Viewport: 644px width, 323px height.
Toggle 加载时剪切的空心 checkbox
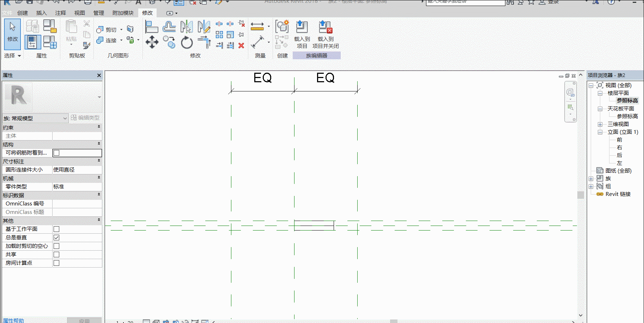point(56,246)
